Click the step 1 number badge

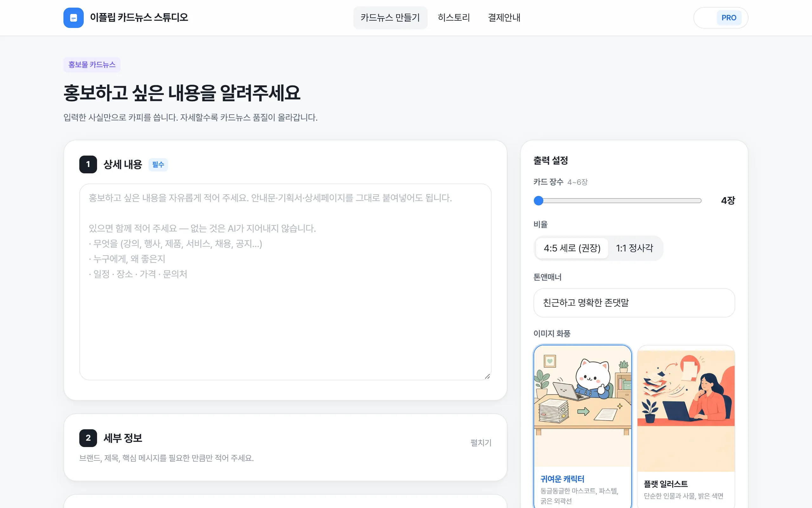point(88,164)
